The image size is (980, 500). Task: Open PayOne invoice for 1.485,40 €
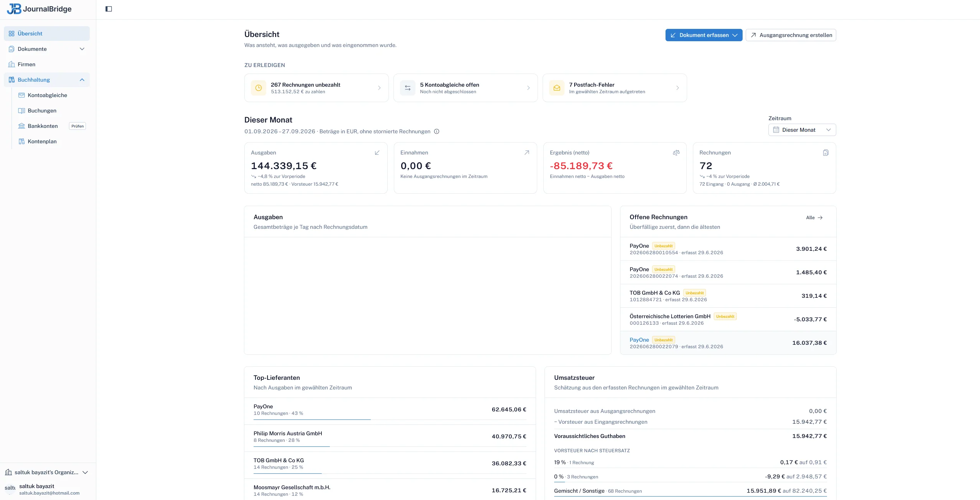click(x=728, y=272)
